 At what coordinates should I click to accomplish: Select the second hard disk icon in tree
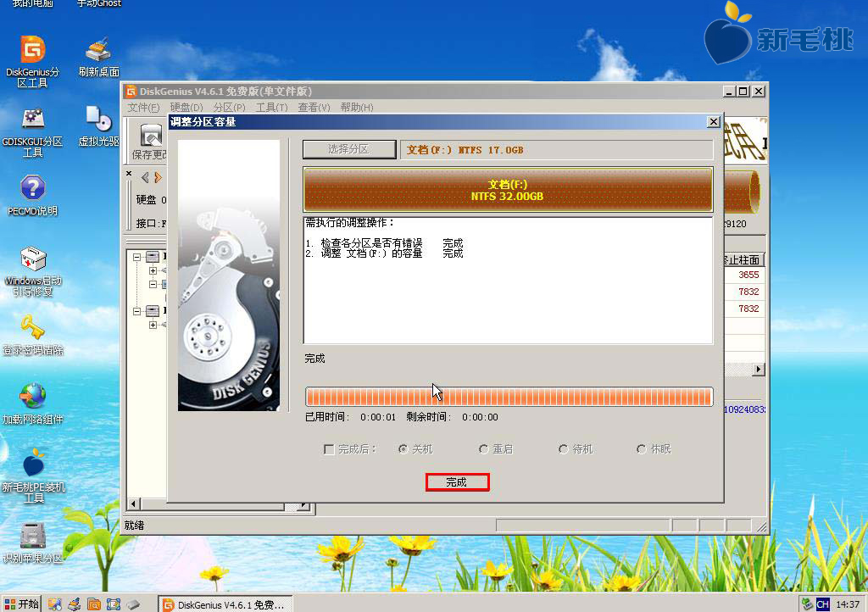point(153,311)
